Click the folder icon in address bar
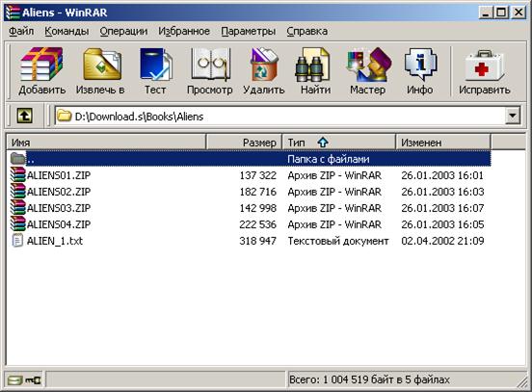 pyautogui.click(x=64, y=116)
